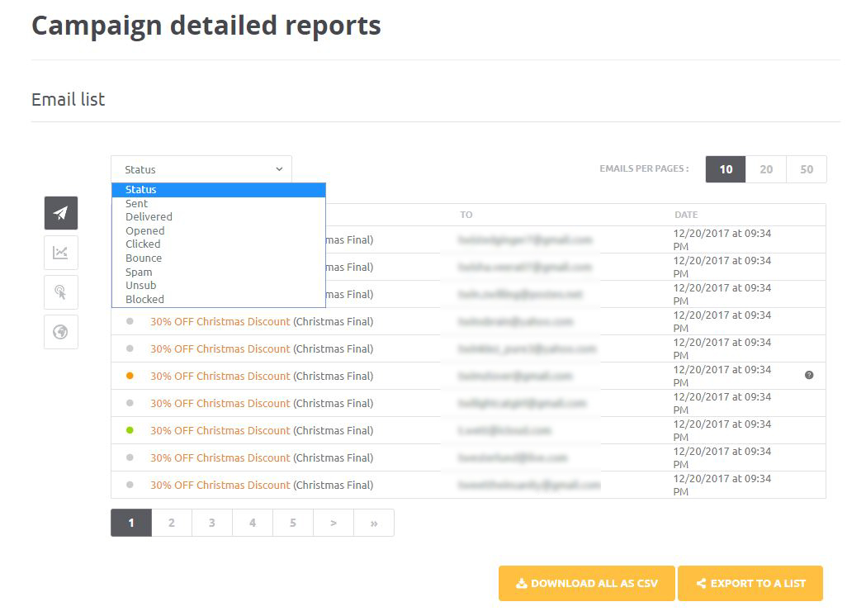866x616 pixels.
Task: Click the TO column header
Action: pyautogui.click(x=466, y=215)
